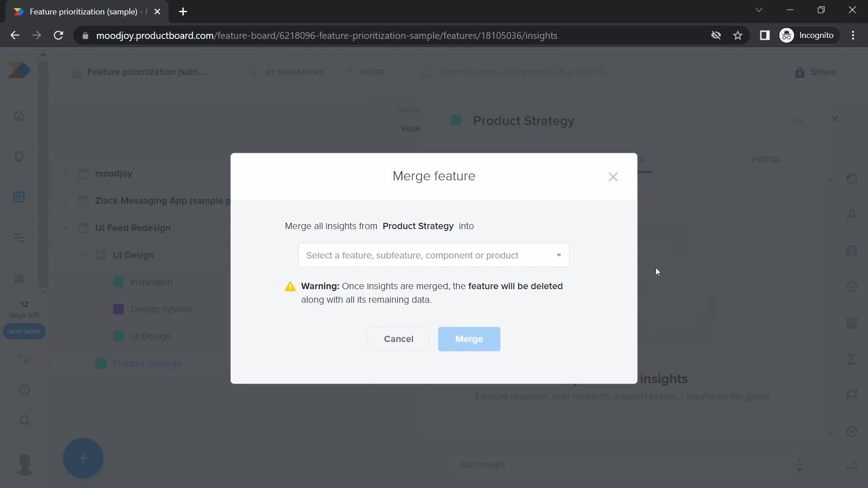This screenshot has width=868, height=488.
Task: Click the Add insight input field
Action: coord(624,465)
